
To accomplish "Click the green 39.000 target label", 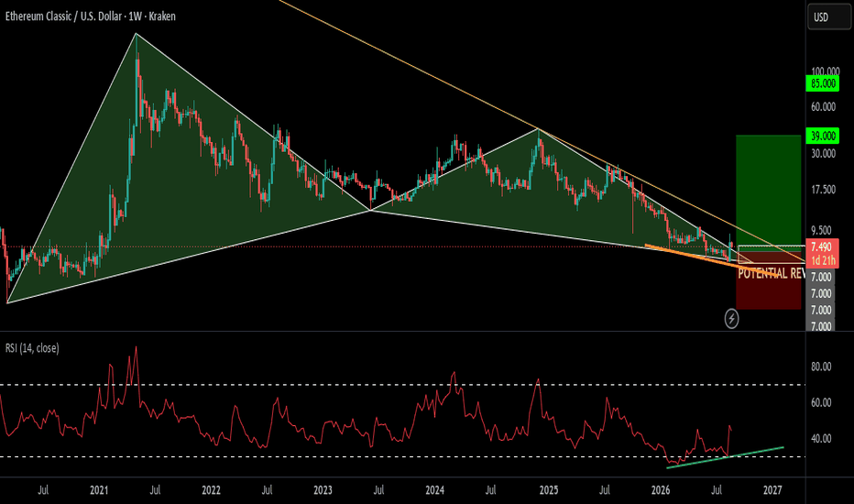I will point(823,136).
